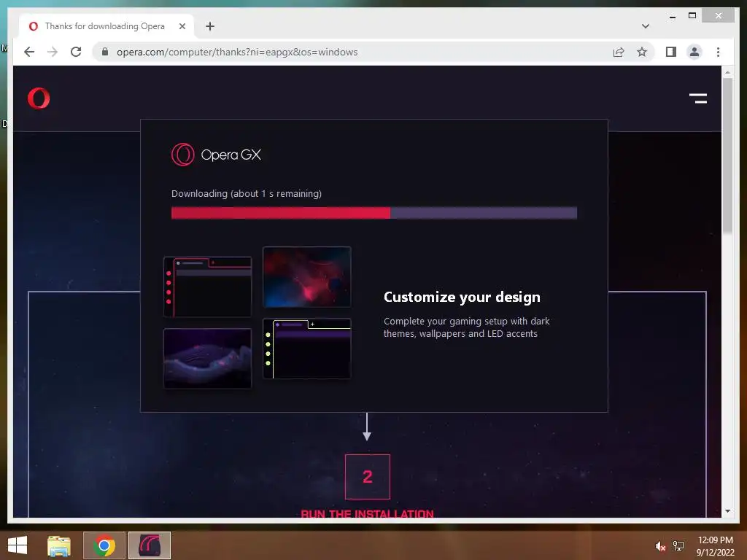Select the purple wave wallpaper thumbnail
The height and width of the screenshot is (560, 747).
tap(207, 359)
